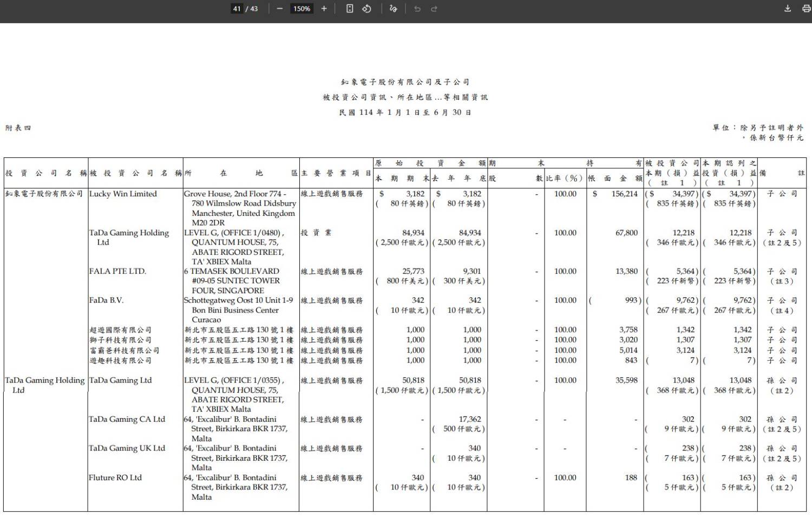Click the zoom in plus icon
Viewport: 812px width, 516px height.
pos(324,9)
